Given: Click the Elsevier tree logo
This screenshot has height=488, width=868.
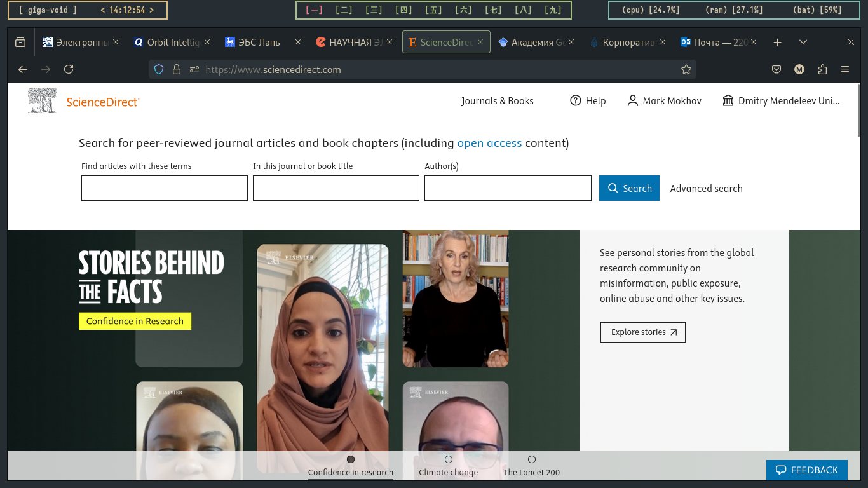Looking at the screenshot, I should [42, 100].
